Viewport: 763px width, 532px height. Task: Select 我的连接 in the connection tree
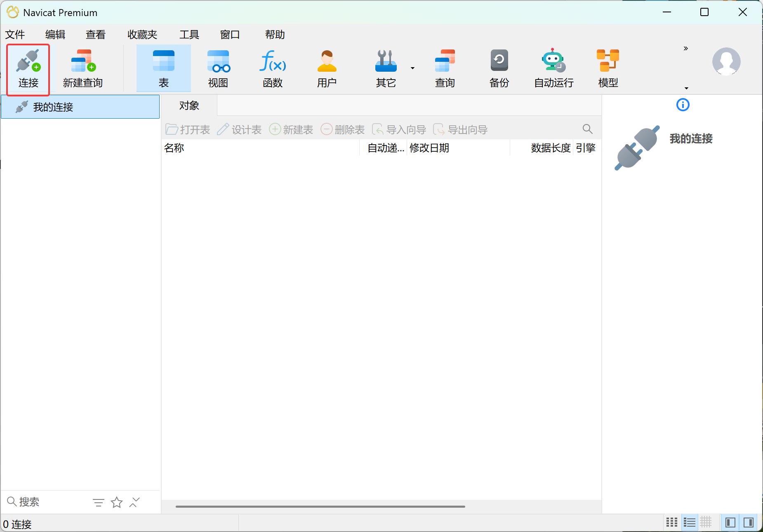(x=80, y=107)
